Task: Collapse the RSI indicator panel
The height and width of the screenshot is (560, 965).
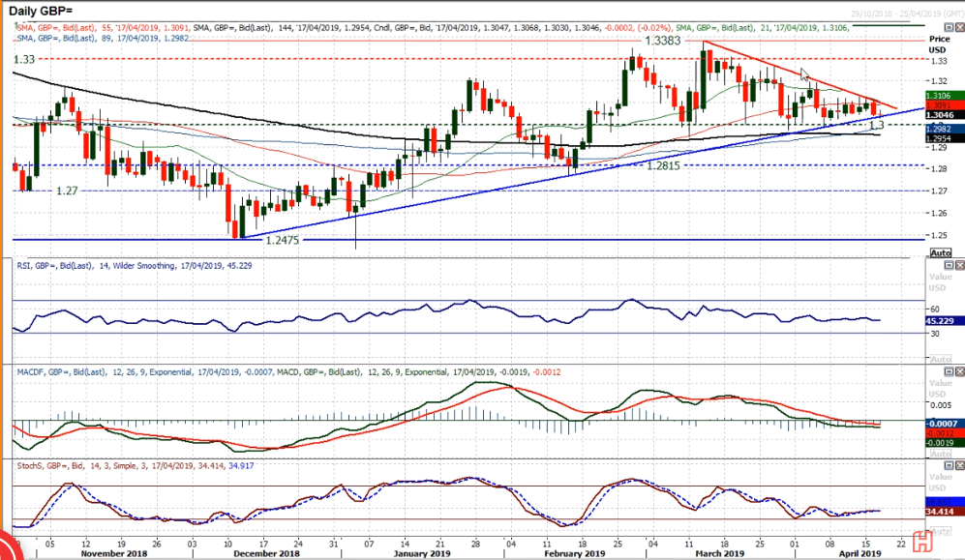Action: click(947, 265)
